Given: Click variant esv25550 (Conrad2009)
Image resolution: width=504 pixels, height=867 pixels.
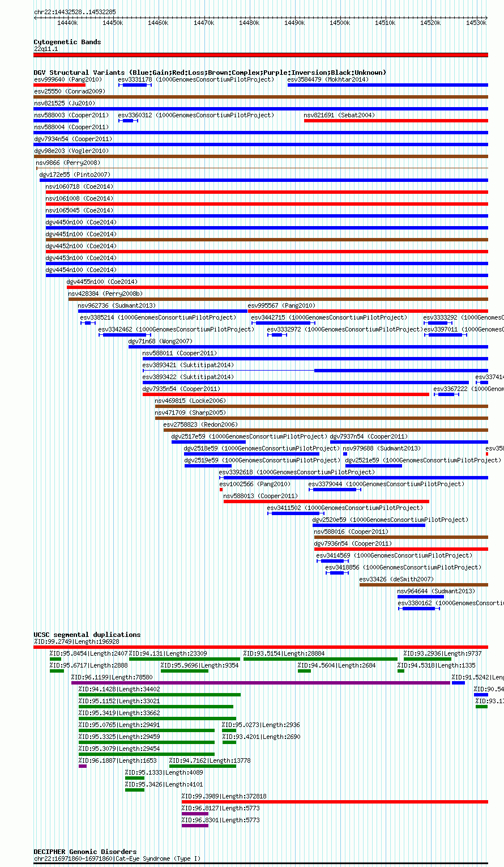Looking at the screenshot, I should (261, 97).
